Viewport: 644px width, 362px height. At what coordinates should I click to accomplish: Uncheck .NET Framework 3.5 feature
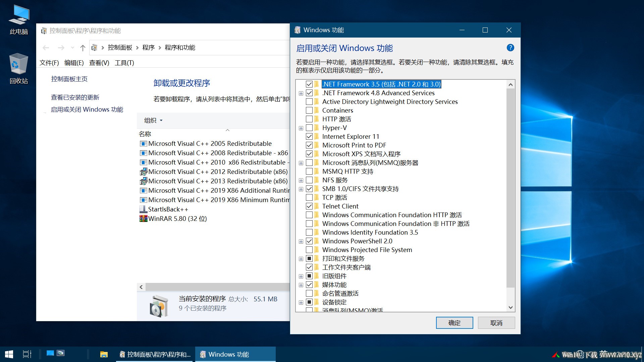309,84
